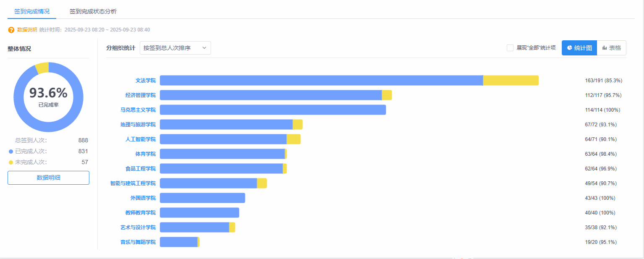Open the 马克思主义学院 organization link

pyautogui.click(x=138, y=110)
